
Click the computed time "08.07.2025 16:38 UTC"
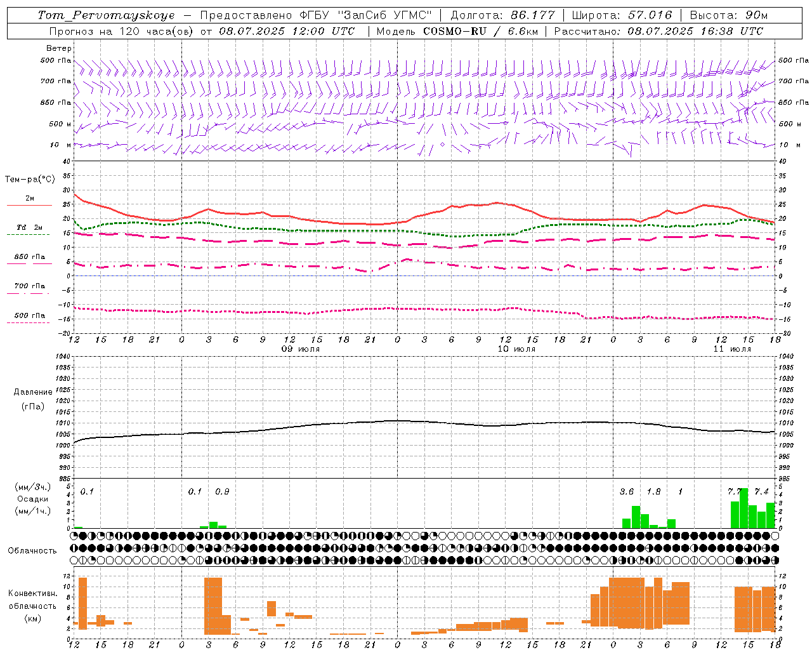[695, 31]
